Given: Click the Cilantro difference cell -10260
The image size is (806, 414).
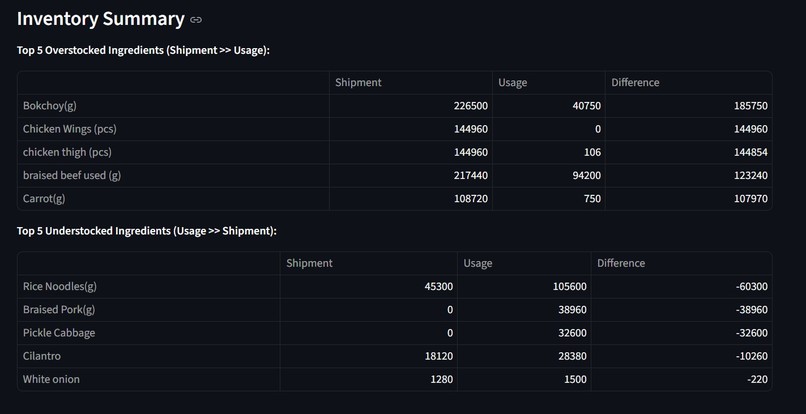Looking at the screenshot, I should (x=682, y=356).
